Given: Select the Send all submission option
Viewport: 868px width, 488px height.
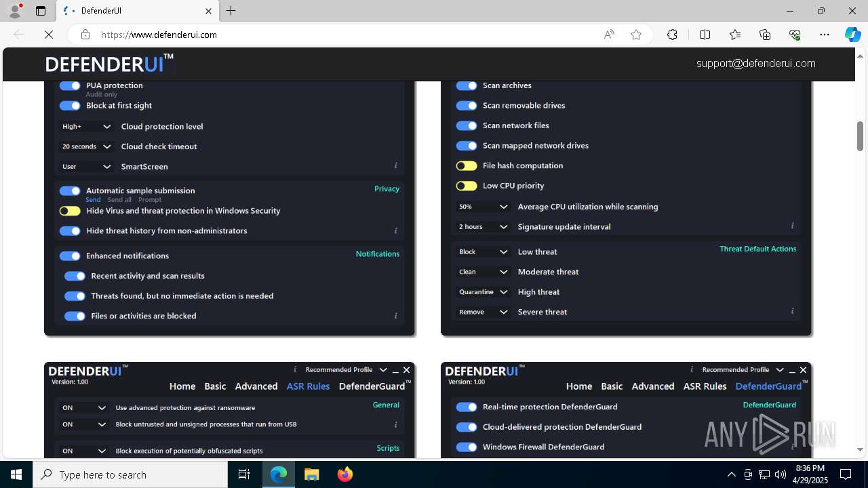Looking at the screenshot, I should [119, 200].
